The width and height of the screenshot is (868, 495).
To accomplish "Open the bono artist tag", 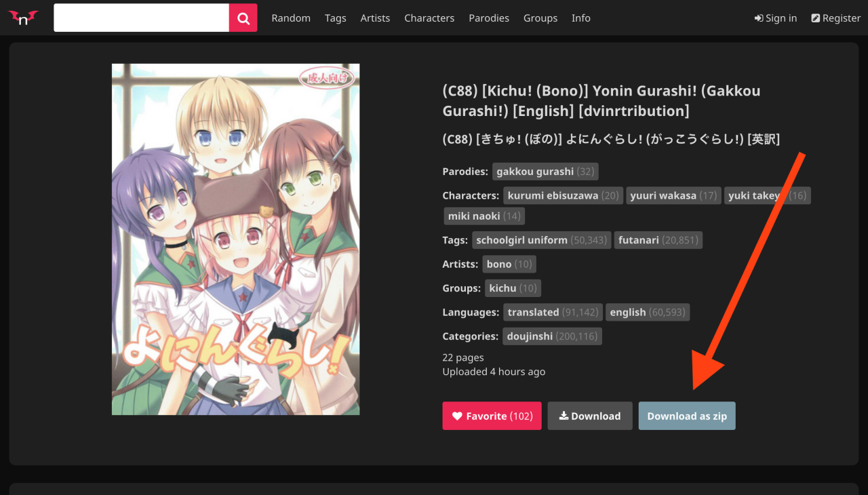I will (509, 264).
